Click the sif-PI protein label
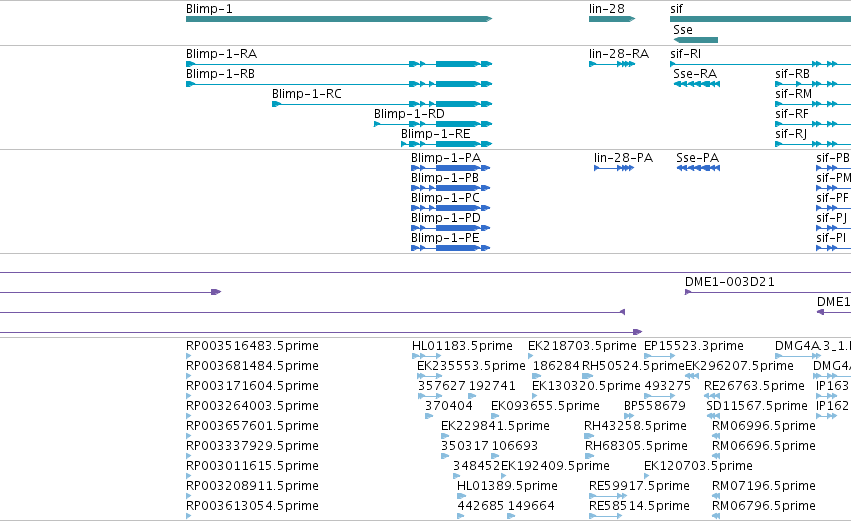 [831, 238]
